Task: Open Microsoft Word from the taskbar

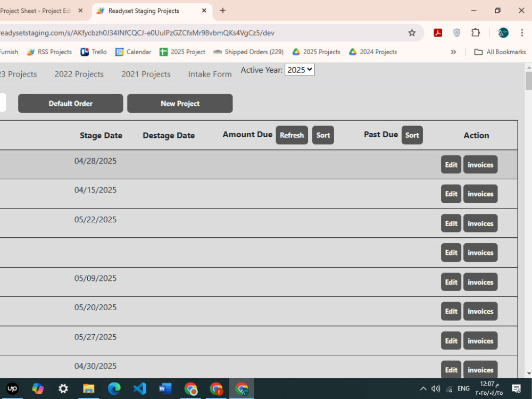Action: click(165, 389)
